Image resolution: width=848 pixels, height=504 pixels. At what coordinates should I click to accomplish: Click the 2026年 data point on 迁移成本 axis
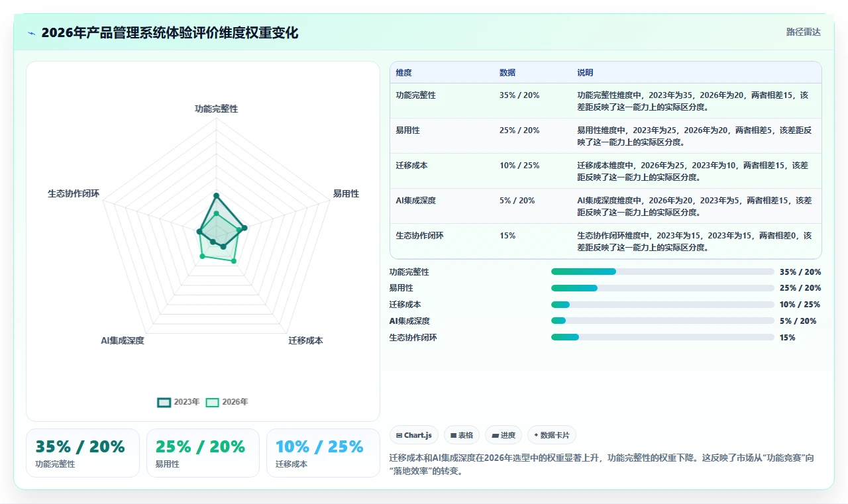233,261
